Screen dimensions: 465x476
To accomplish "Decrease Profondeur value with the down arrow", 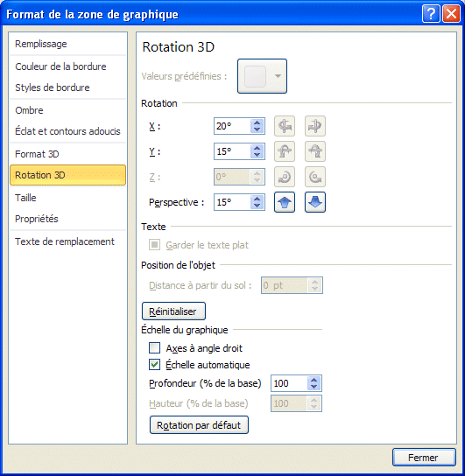I will coord(314,387).
